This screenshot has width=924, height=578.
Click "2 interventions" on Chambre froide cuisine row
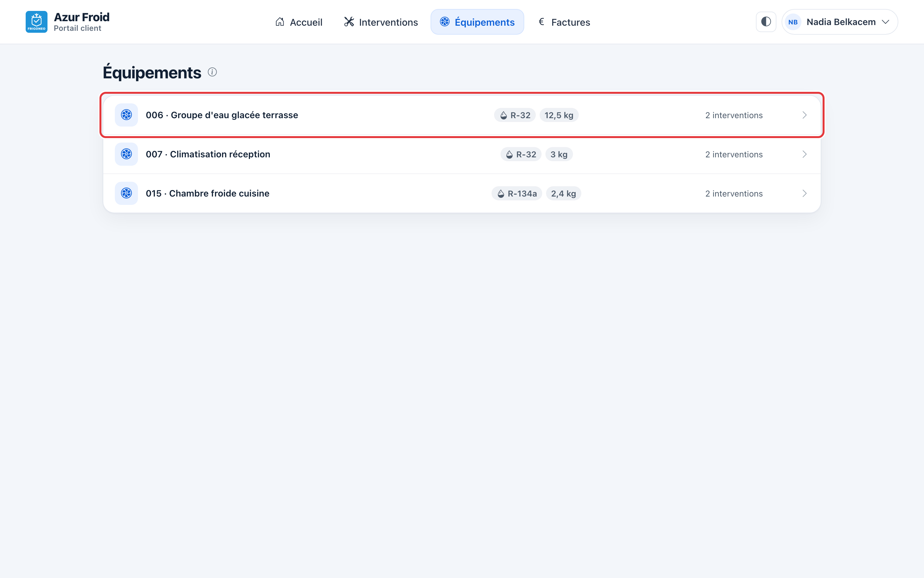click(x=734, y=193)
